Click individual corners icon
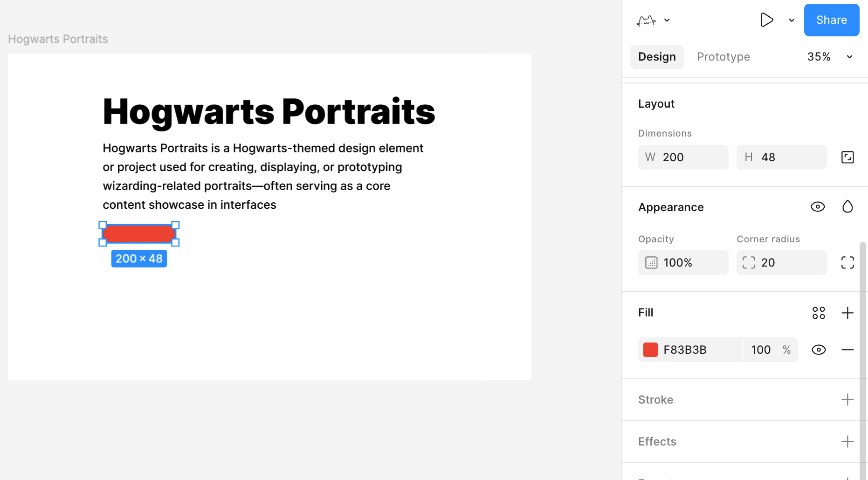This screenshot has width=868, height=480. tap(847, 263)
